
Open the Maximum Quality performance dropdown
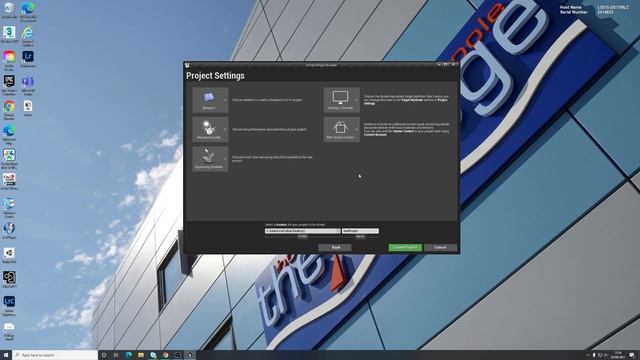[x=210, y=129]
